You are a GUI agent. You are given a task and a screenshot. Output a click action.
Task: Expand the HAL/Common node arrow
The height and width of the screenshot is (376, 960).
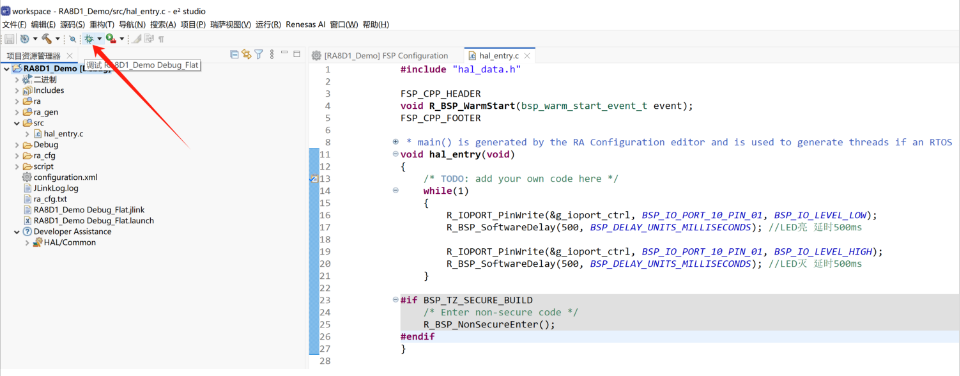28,243
